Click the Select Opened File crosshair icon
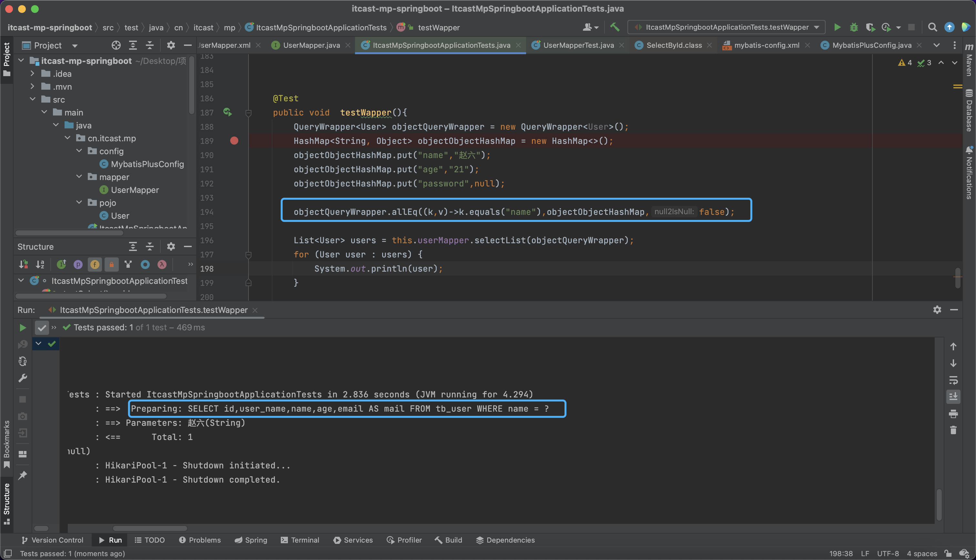The height and width of the screenshot is (560, 976). 116,45
